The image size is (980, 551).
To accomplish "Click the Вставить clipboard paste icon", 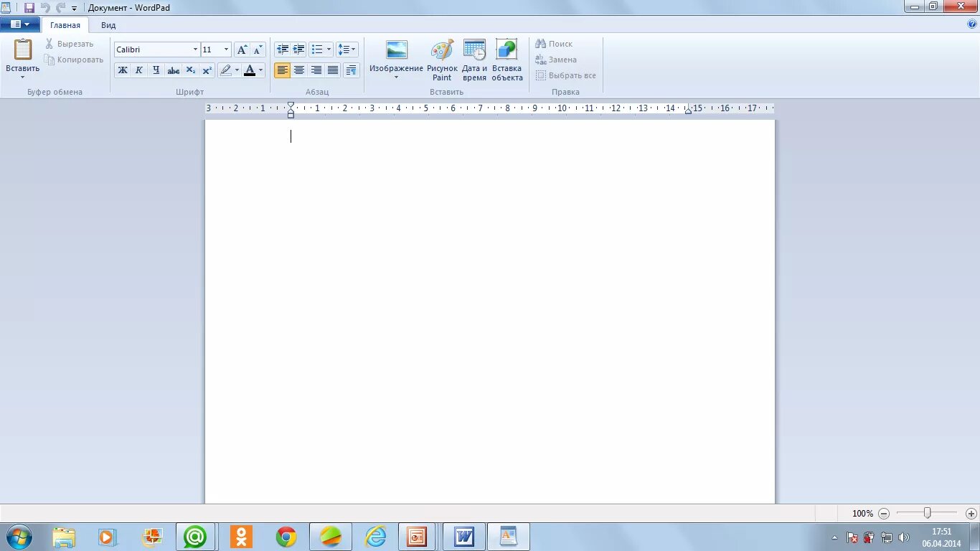I will (23, 50).
